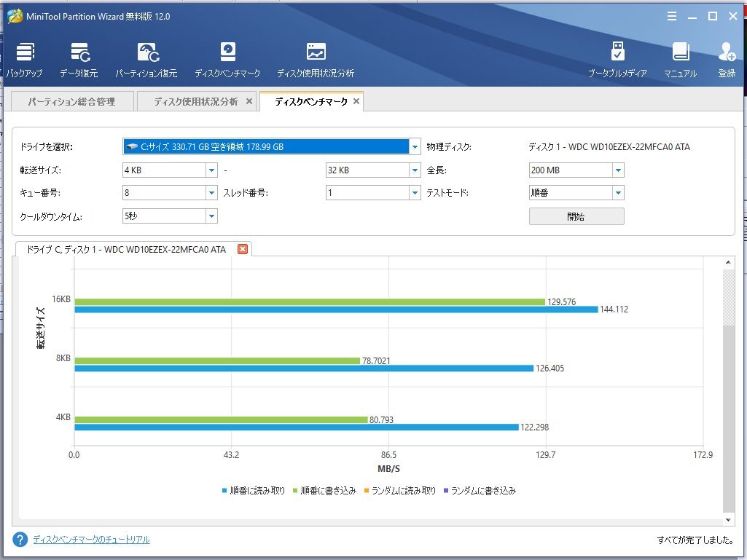Click the 80.793 value label
This screenshot has height=560, width=747.
(382, 419)
